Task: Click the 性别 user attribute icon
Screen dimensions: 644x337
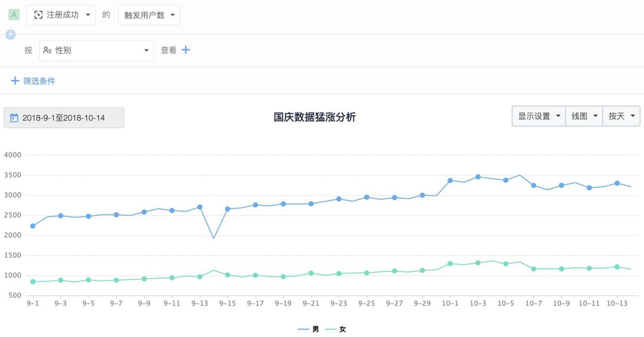Action: pos(48,51)
